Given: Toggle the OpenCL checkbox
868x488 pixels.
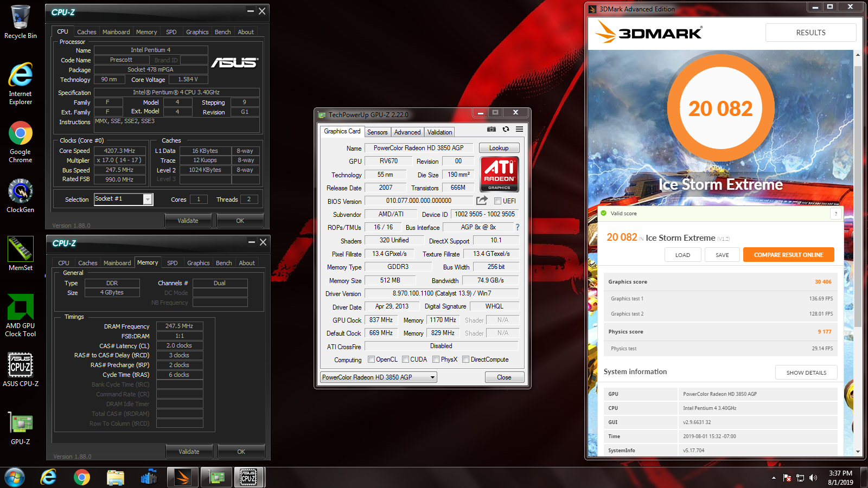Looking at the screenshot, I should 371,359.
